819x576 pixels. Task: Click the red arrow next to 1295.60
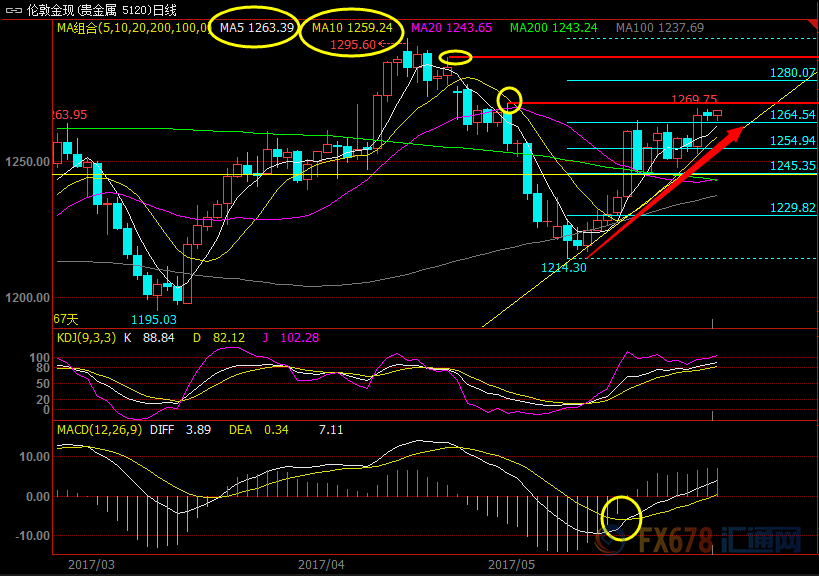383,45
